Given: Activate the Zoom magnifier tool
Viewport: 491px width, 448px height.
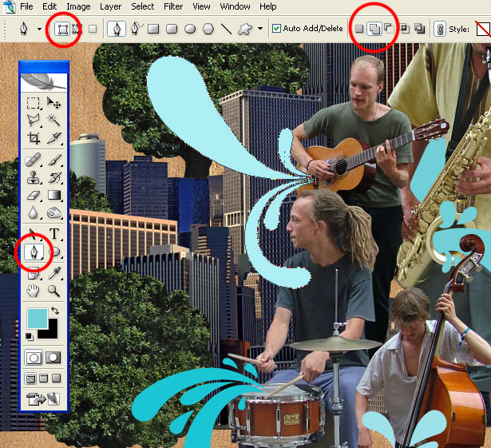Looking at the screenshot, I should pyautogui.click(x=53, y=291).
